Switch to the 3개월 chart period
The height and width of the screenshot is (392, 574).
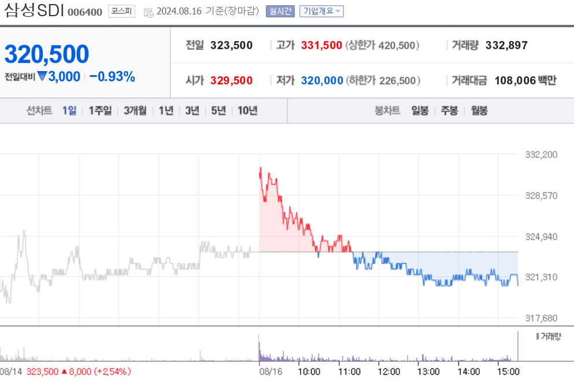(x=135, y=110)
